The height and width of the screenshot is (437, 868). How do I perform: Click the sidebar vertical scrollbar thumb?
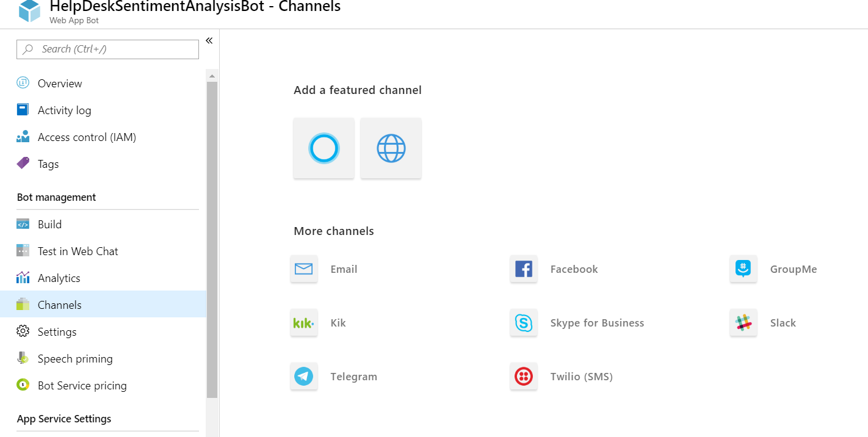click(x=212, y=240)
